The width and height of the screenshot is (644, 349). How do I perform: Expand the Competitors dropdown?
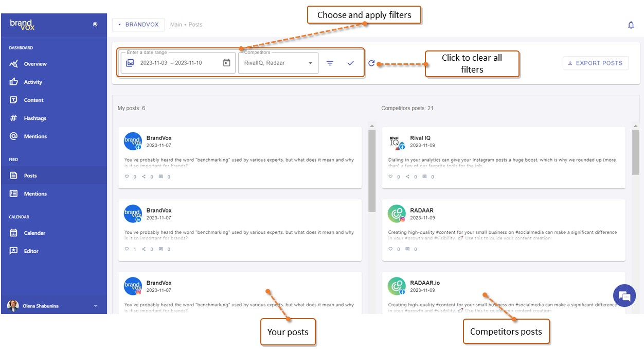pos(278,63)
